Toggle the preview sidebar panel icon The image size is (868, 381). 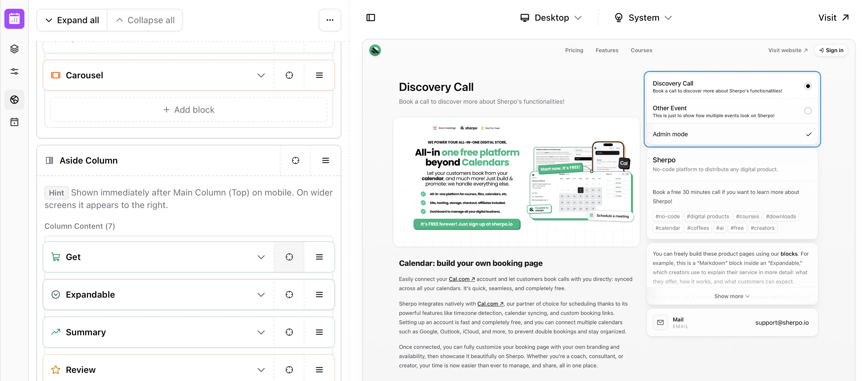click(371, 18)
